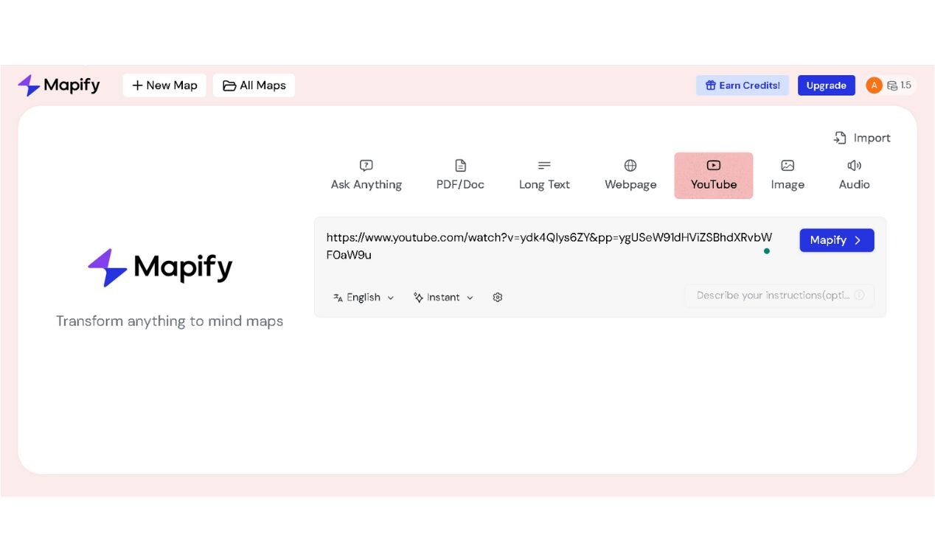Open the settings gear icon
Screen dimensions: 935x560
pyautogui.click(x=498, y=298)
